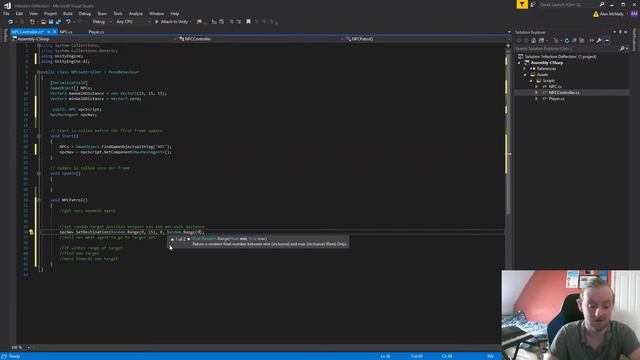The width and height of the screenshot is (640, 360).
Task: Expand the NPC.cs node arrow
Action: pyautogui.click(x=536, y=87)
